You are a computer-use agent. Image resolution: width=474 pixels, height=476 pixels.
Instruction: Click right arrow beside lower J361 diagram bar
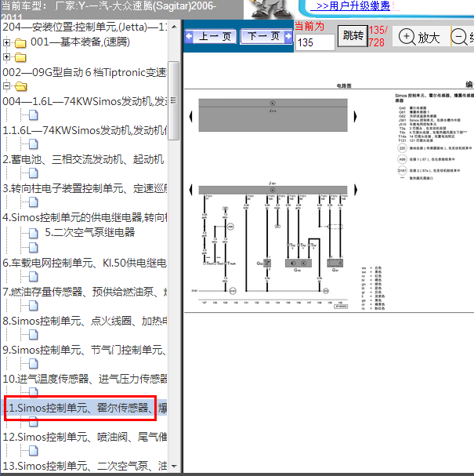(356, 190)
